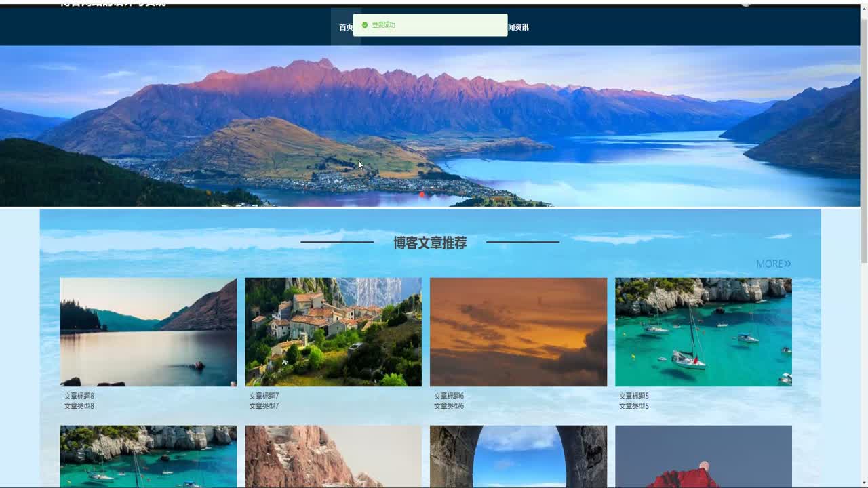Click the mountain lake banner image

point(430,126)
